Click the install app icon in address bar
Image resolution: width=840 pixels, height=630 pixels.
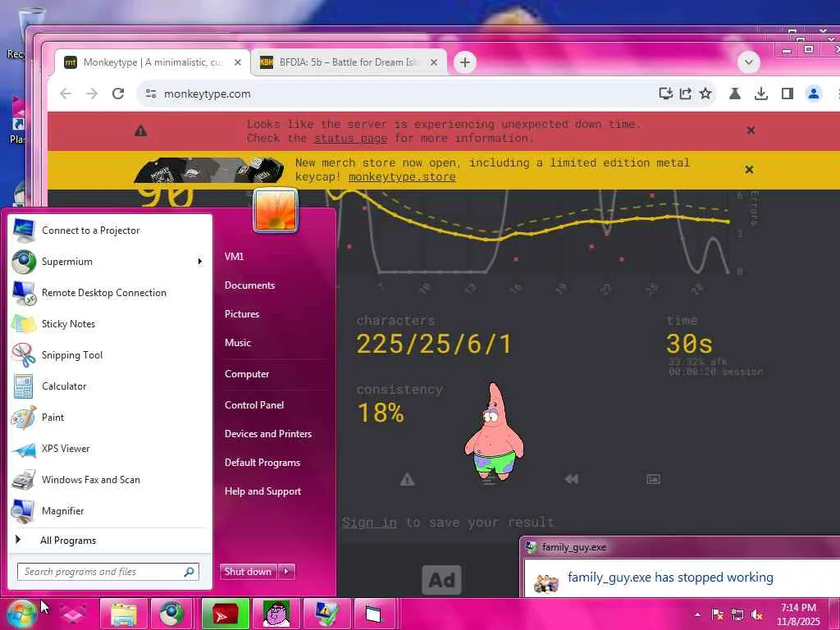click(x=666, y=94)
